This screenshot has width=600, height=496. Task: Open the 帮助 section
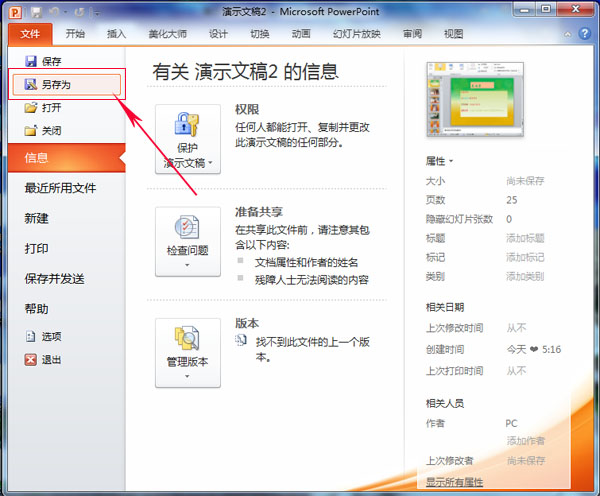click(36, 309)
